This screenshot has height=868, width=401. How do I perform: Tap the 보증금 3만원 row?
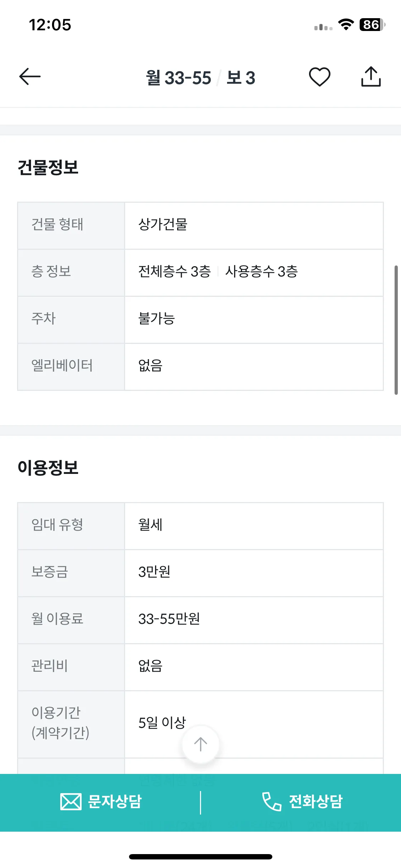click(200, 573)
